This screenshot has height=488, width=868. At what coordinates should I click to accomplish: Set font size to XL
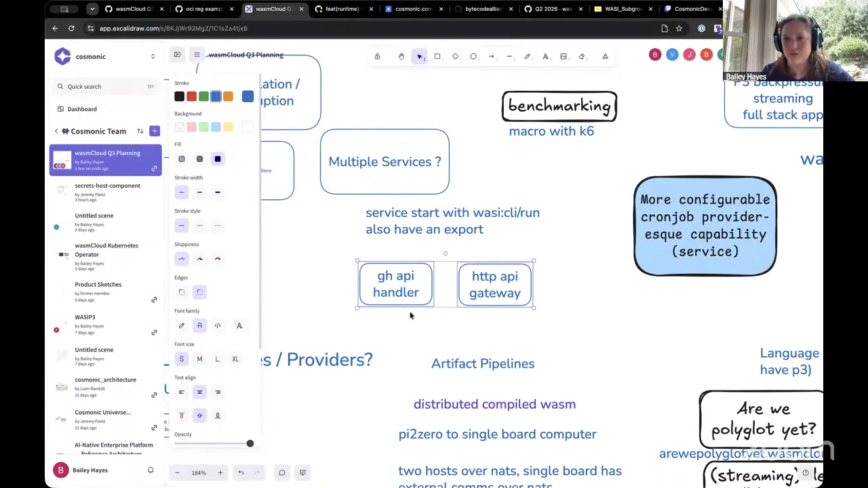point(235,359)
